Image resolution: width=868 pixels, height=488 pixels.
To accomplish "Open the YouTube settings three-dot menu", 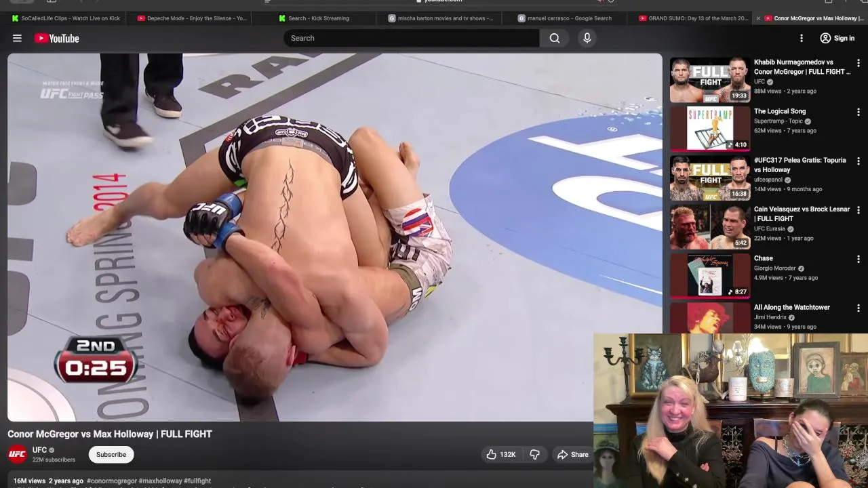I will [802, 38].
